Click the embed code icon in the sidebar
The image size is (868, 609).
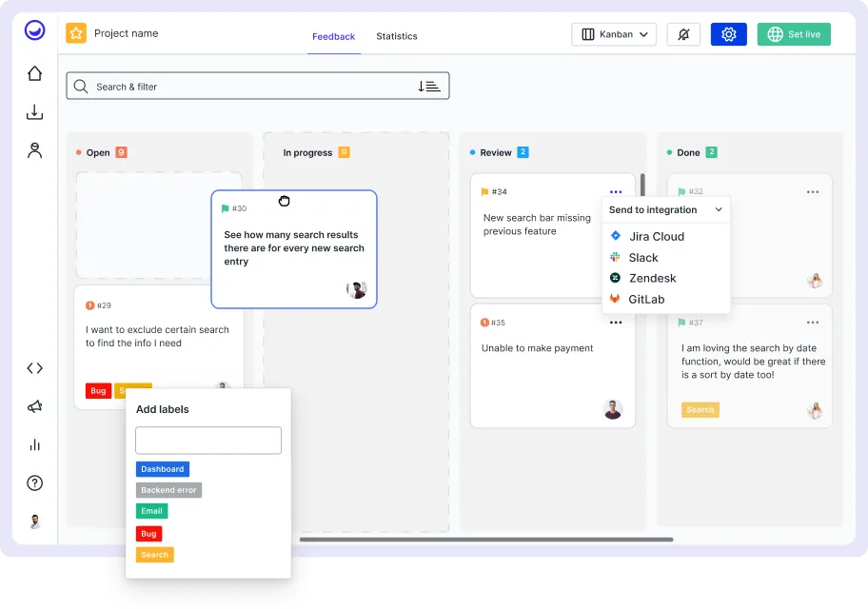click(x=34, y=368)
